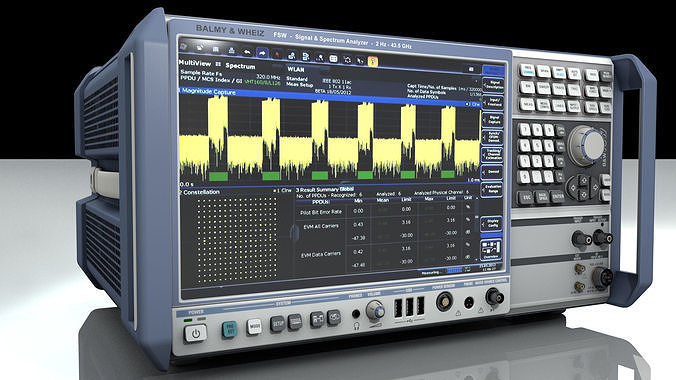Click the Measuring progress bar
The width and height of the screenshot is (676, 380).
click(454, 271)
